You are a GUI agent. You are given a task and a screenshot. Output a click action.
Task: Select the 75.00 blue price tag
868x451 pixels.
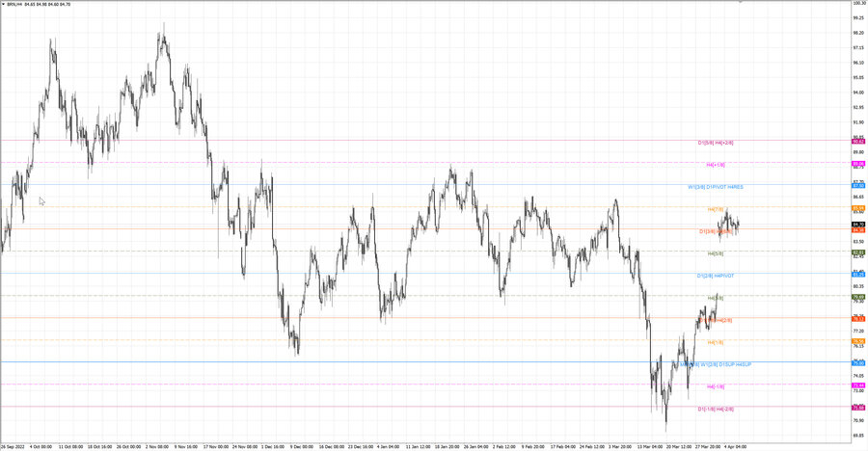pos(858,363)
